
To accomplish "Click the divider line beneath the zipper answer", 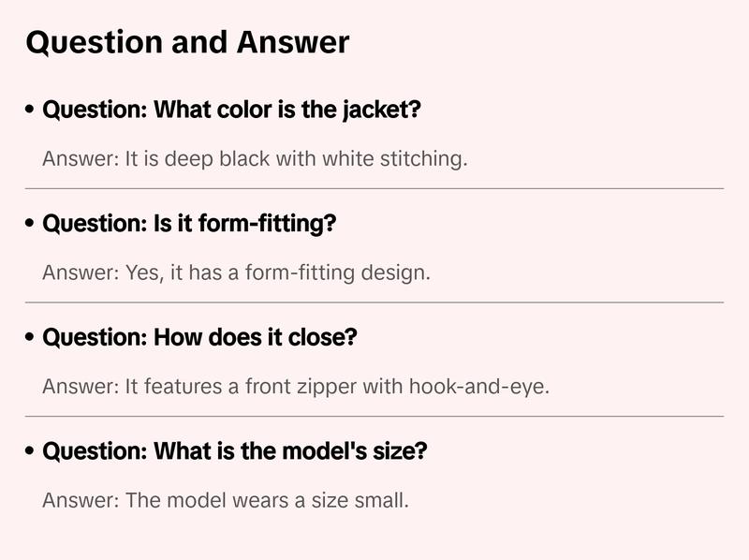I will point(374,416).
